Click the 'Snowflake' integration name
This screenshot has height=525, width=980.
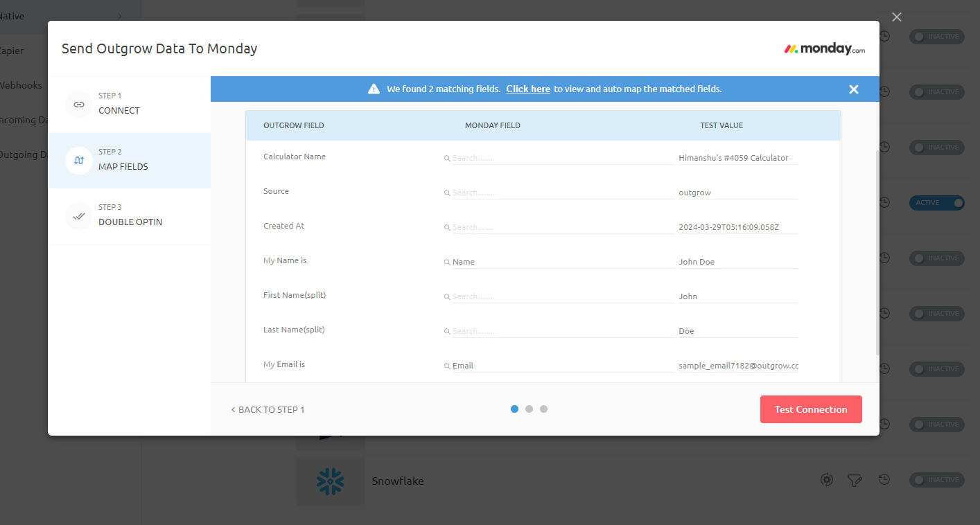point(398,481)
